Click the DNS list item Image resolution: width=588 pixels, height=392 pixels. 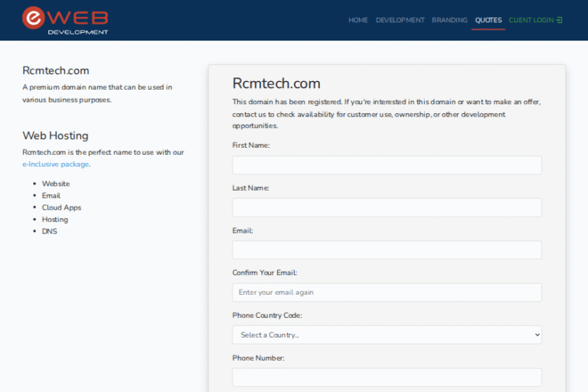[49, 231]
